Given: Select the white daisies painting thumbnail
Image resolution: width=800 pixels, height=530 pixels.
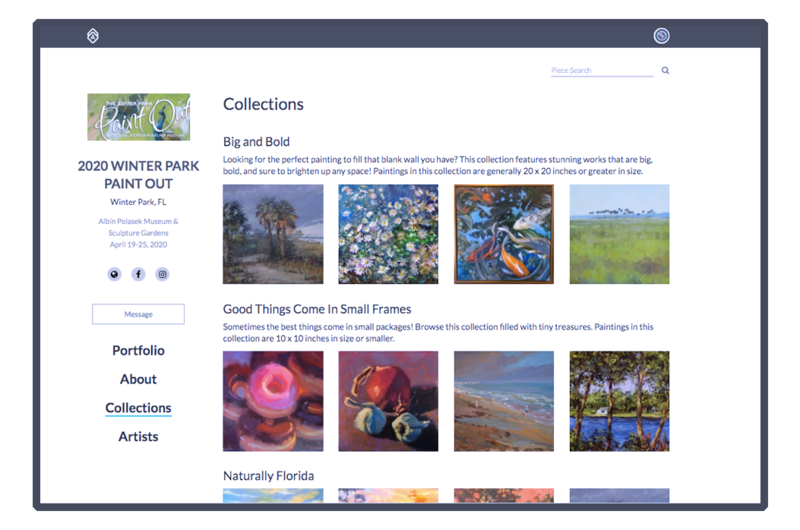Looking at the screenshot, I should point(388,234).
